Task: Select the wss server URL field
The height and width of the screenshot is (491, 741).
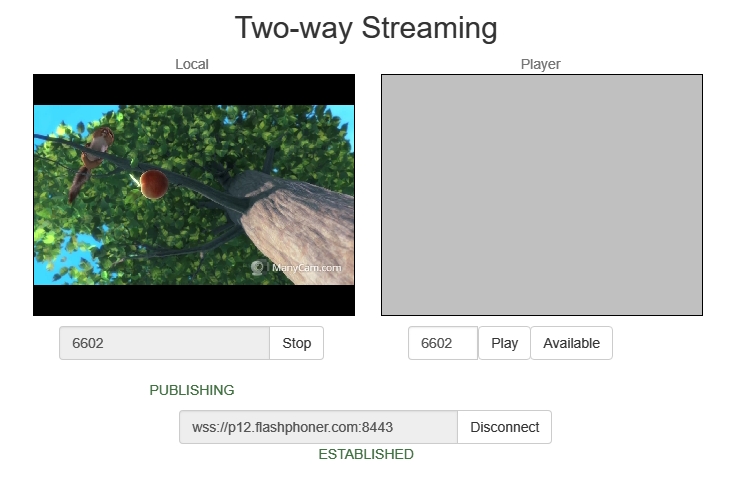Action: coord(318,427)
